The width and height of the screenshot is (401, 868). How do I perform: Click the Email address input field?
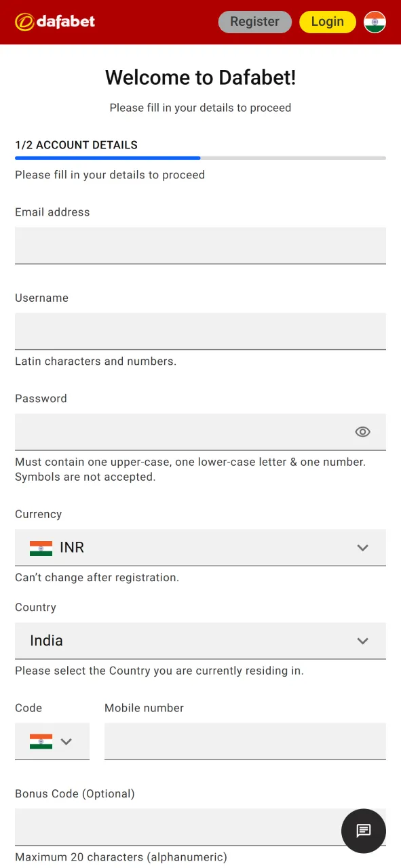tap(200, 245)
